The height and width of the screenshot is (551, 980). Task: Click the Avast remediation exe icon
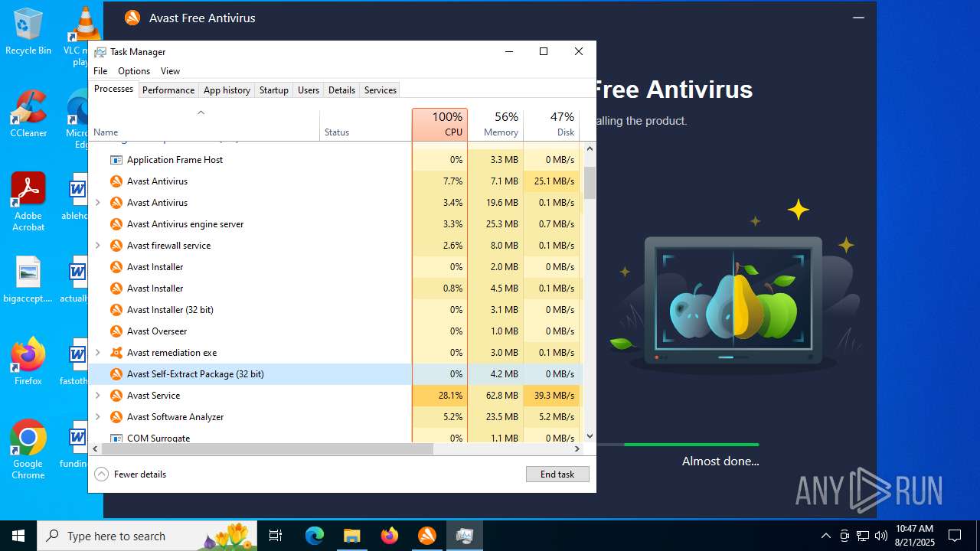pos(116,353)
